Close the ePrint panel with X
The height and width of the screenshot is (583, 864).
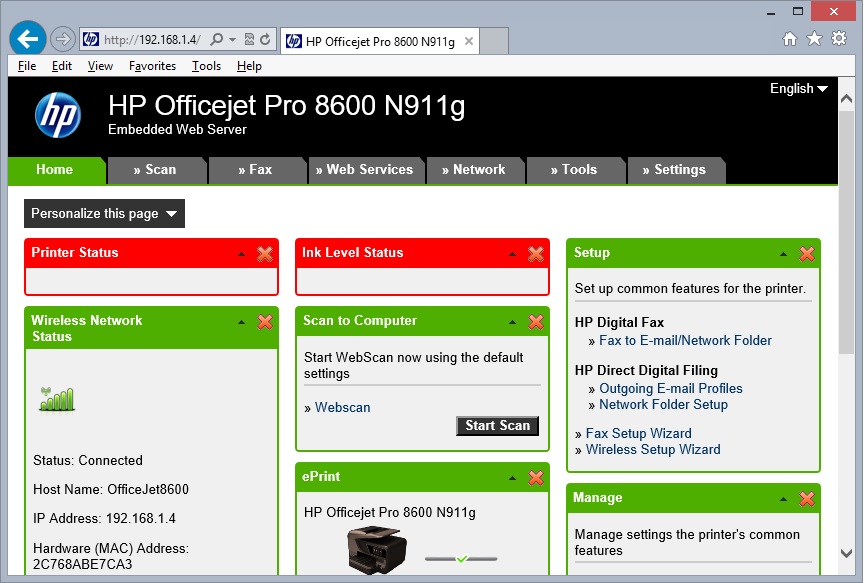click(536, 479)
